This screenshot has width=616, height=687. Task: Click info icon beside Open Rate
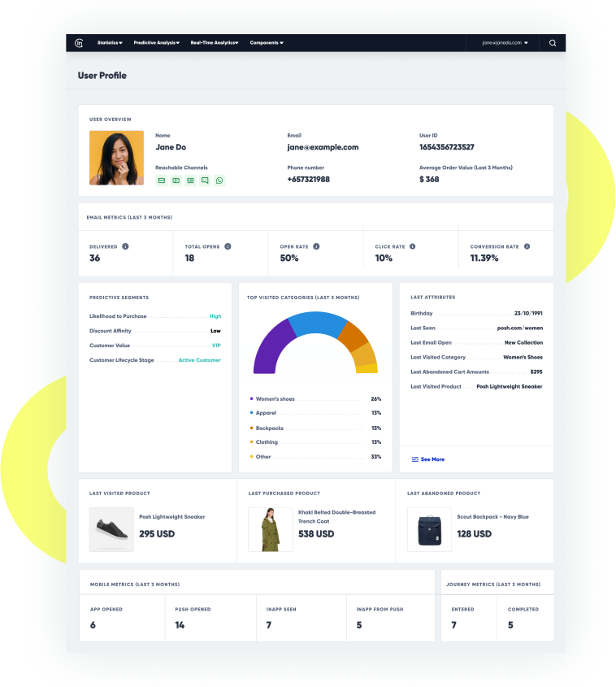(316, 246)
